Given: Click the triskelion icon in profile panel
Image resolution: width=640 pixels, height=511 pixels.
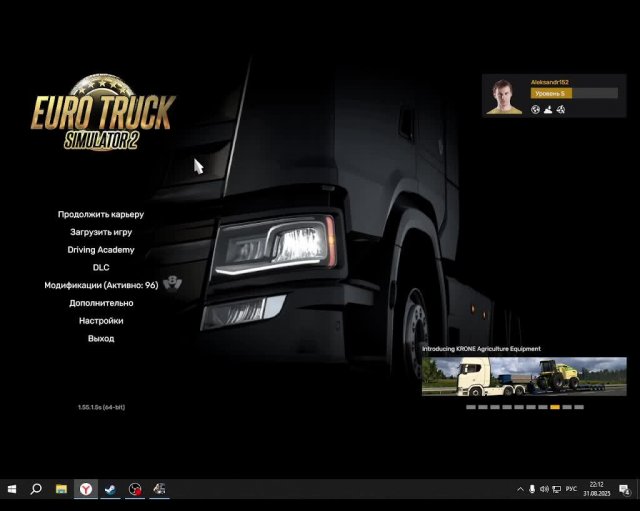Looking at the screenshot, I should pos(561,109).
